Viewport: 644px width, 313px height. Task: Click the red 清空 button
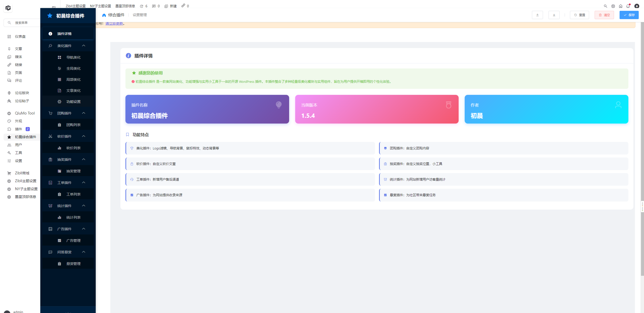click(x=604, y=15)
